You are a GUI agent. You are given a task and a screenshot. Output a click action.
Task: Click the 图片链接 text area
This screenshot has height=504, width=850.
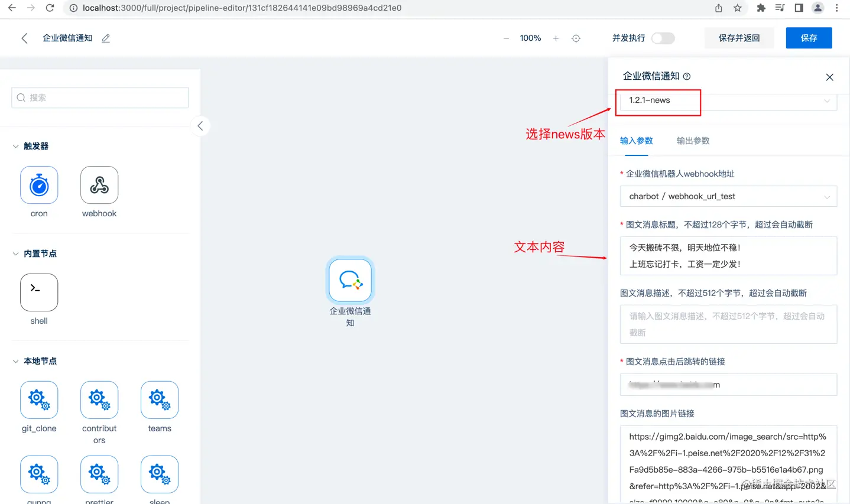728,464
